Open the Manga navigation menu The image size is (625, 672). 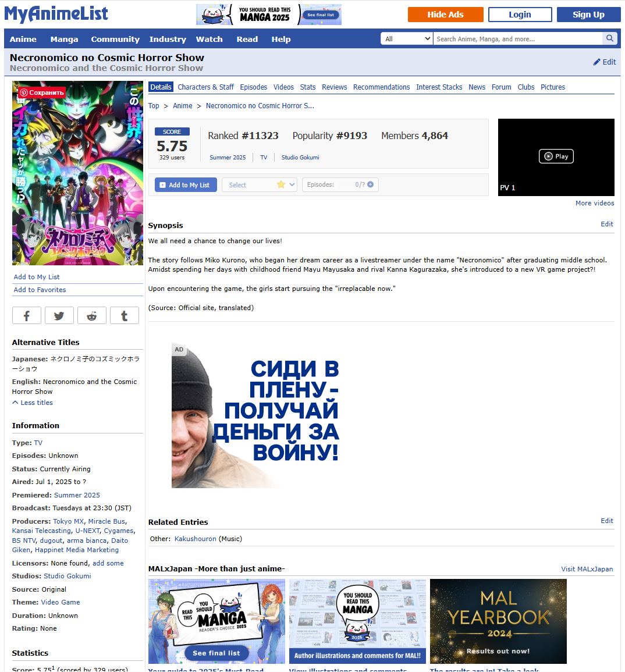click(x=64, y=39)
